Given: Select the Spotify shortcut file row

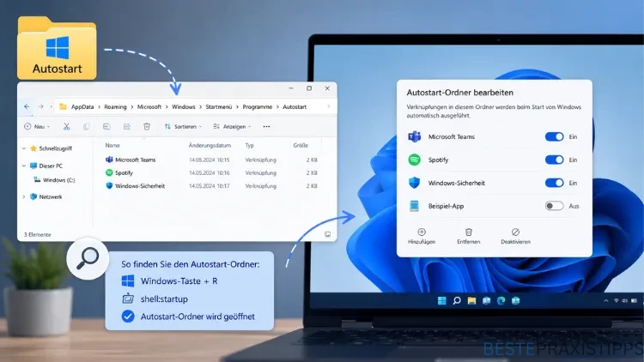Looking at the screenshot, I should pyautogui.click(x=211, y=172).
